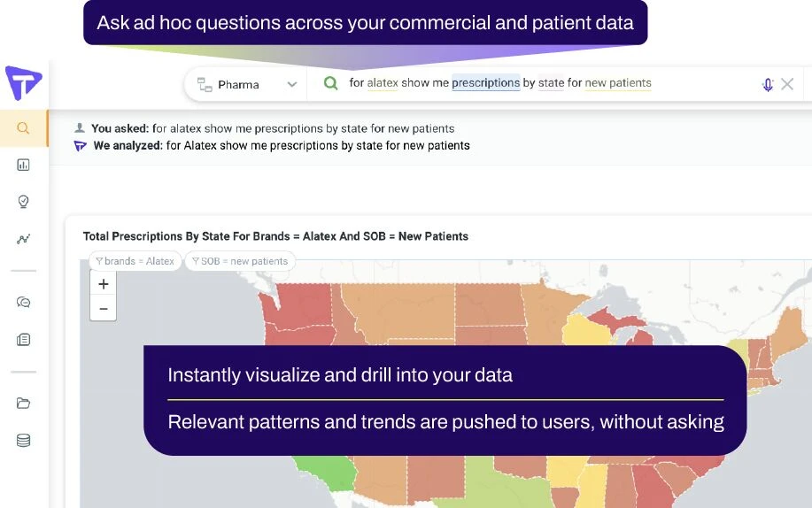Open the projects folder icon
Viewport: 812px width, 508px height.
(x=24, y=404)
